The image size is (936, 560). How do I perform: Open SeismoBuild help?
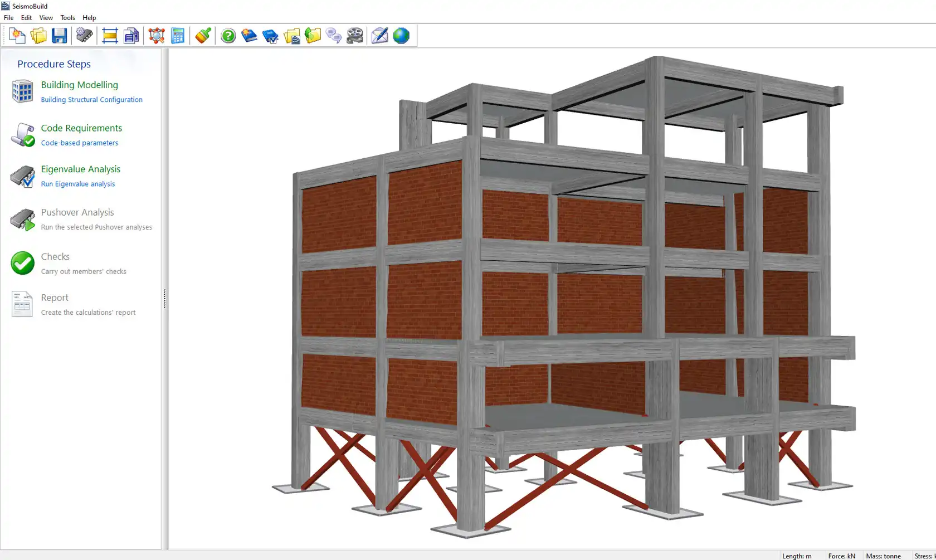click(x=228, y=35)
